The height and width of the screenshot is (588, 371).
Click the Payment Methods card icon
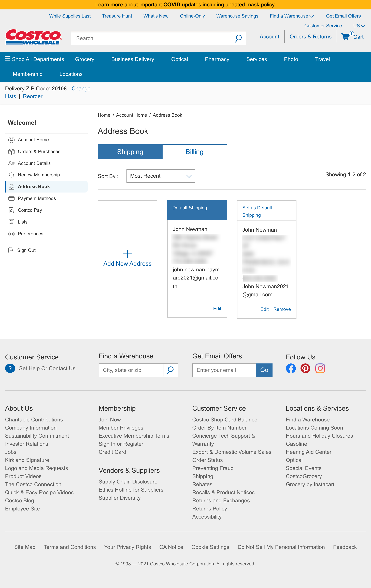[x=11, y=198]
